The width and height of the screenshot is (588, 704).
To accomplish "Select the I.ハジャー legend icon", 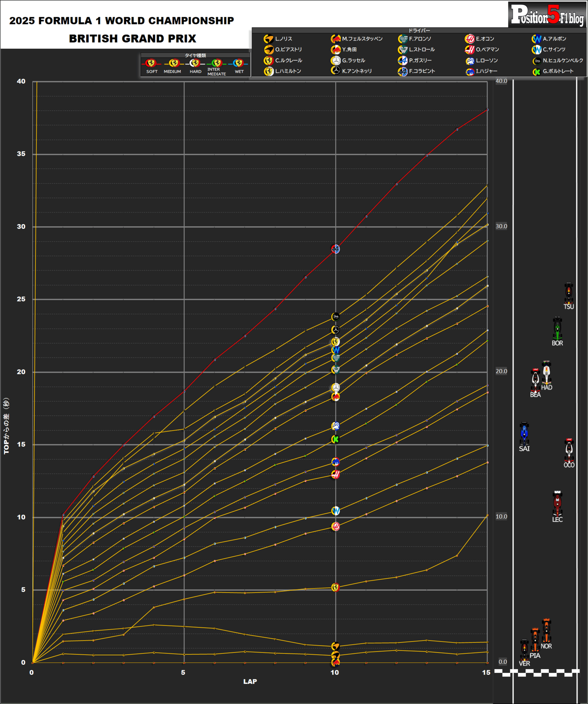I will coord(470,72).
